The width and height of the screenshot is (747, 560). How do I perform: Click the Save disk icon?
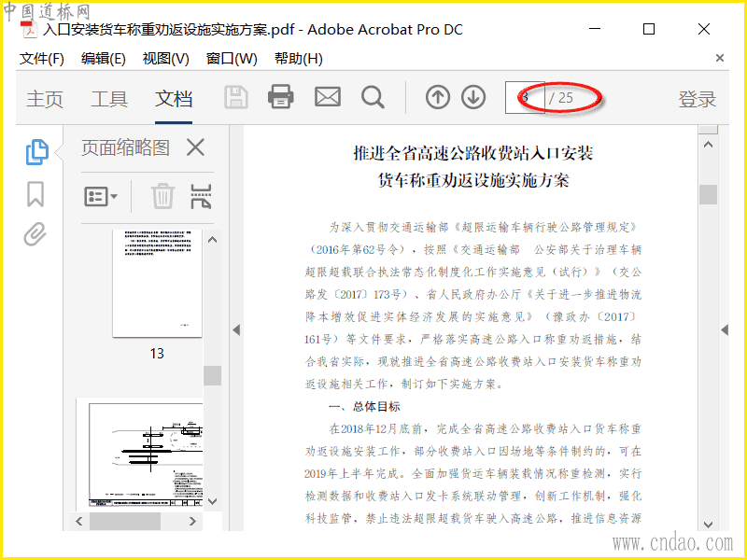pyautogui.click(x=236, y=98)
